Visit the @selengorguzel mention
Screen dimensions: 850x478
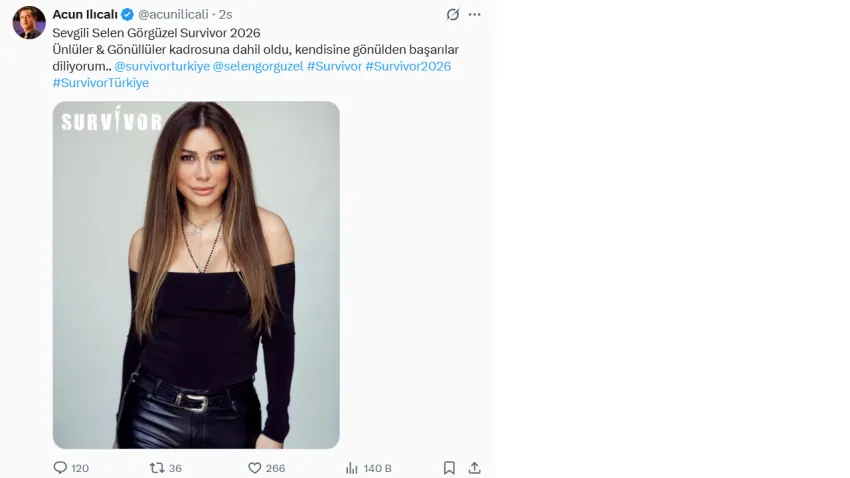[x=258, y=66]
